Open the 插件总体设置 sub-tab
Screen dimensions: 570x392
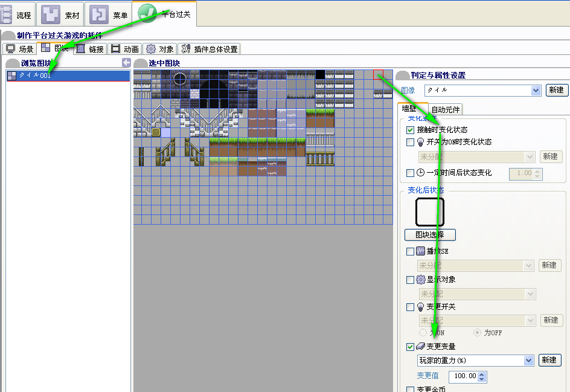(210, 49)
